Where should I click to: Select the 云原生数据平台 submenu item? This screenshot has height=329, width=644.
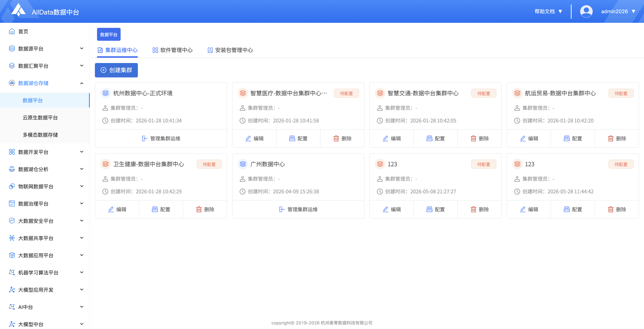45,118
